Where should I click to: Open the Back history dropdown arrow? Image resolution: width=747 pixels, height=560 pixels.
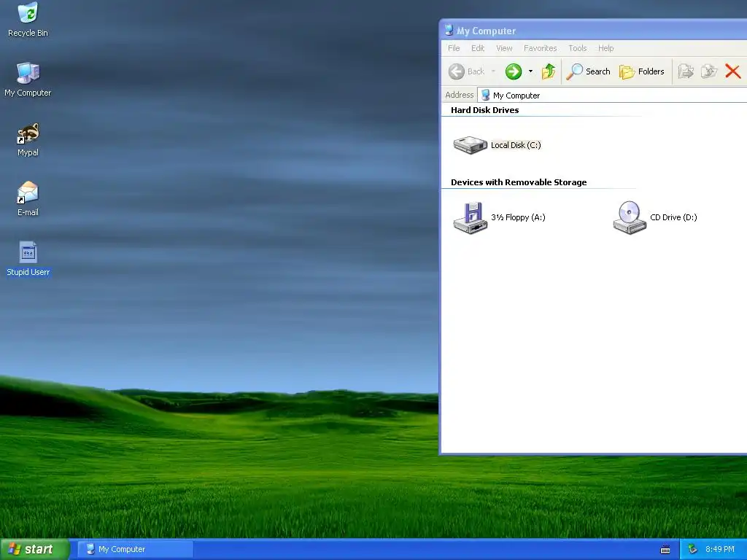493,71
